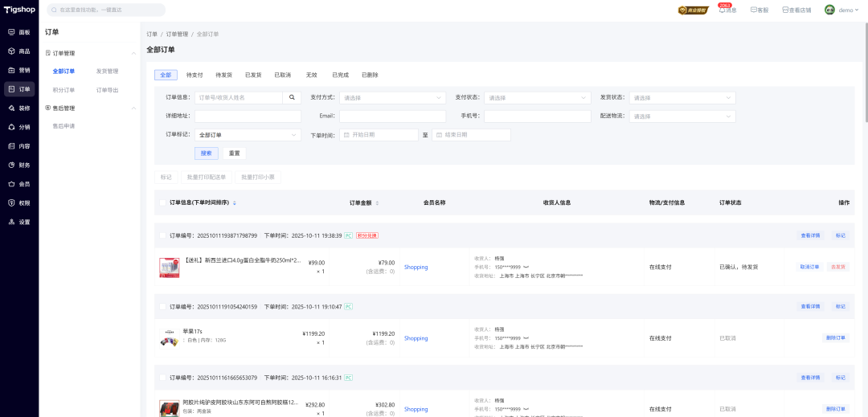Toggle the select-all checkbox in table header

click(162, 203)
